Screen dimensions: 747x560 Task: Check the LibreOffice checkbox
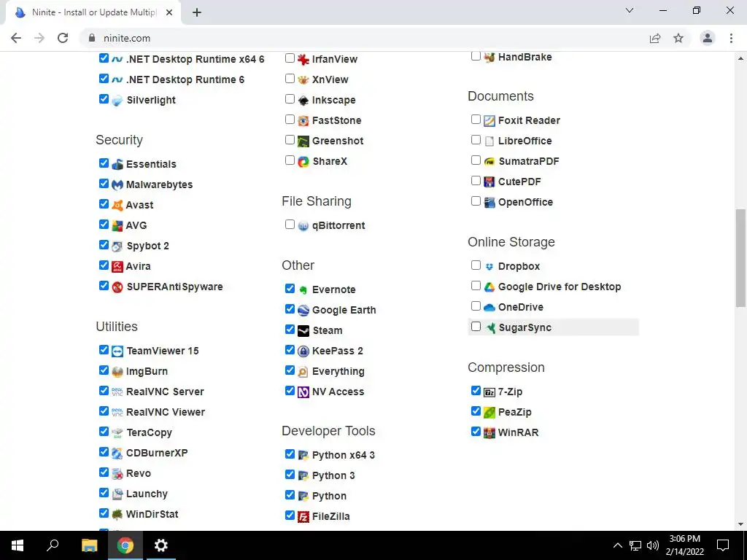(x=476, y=139)
